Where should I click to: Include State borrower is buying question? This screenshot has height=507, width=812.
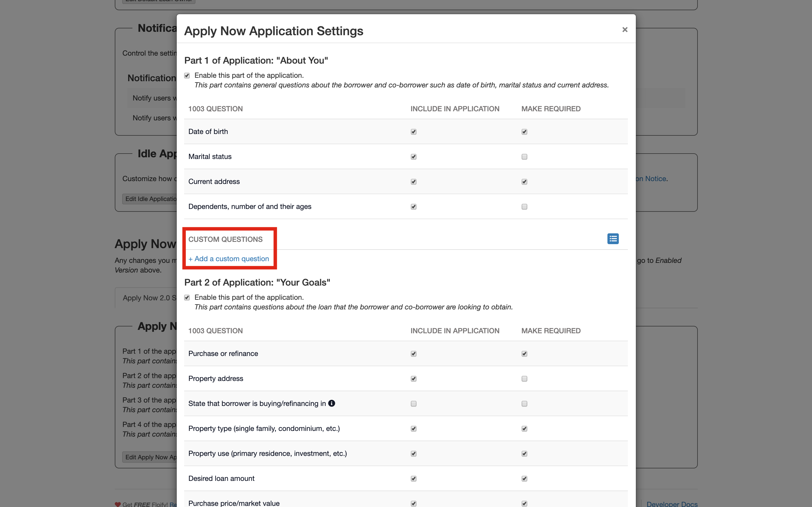(x=413, y=404)
